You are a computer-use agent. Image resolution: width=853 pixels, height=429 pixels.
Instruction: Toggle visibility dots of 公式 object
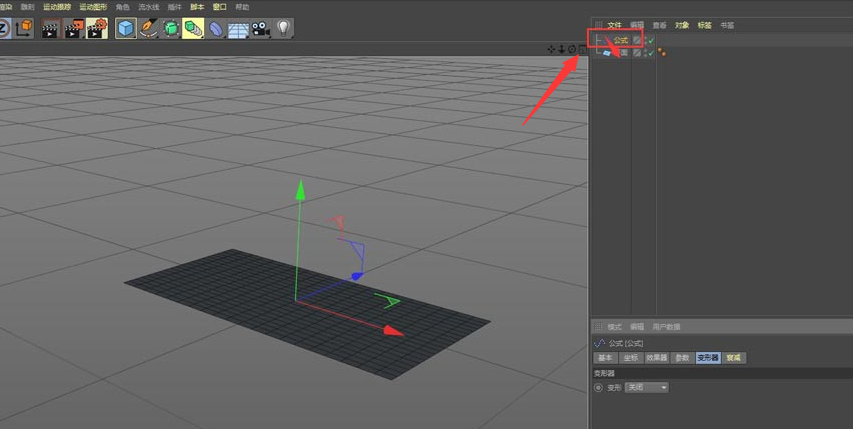click(645, 40)
